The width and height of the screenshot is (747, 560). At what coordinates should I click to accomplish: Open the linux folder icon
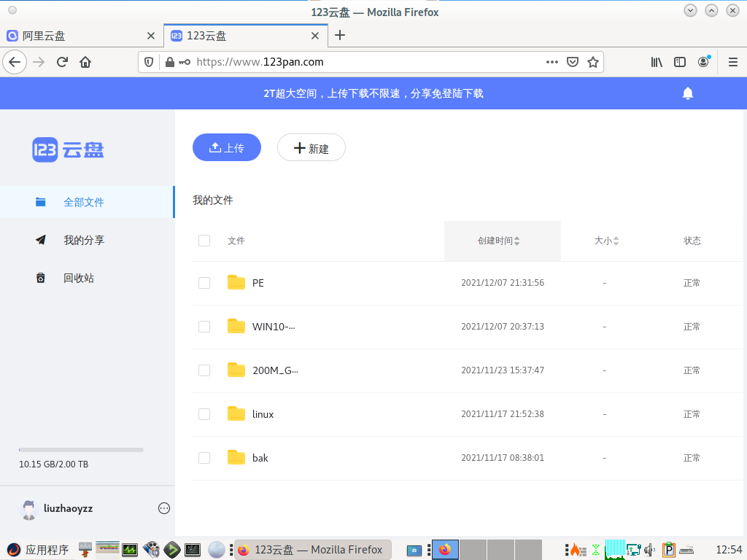[x=236, y=414]
